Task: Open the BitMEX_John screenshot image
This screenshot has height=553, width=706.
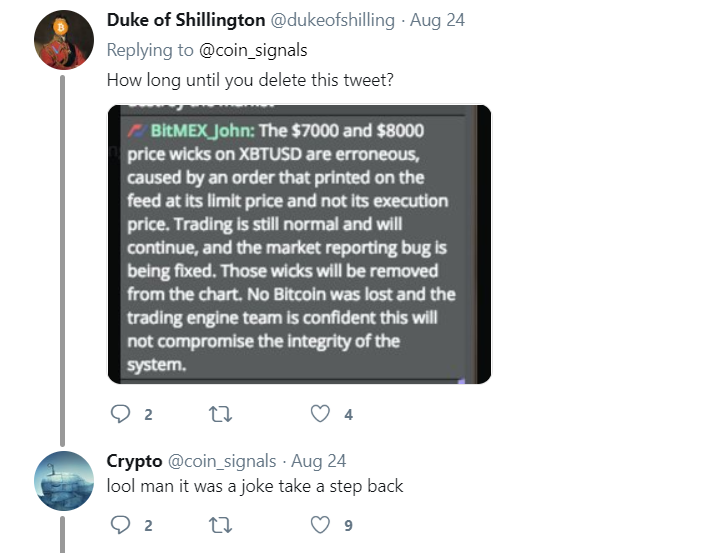Action: coord(299,244)
